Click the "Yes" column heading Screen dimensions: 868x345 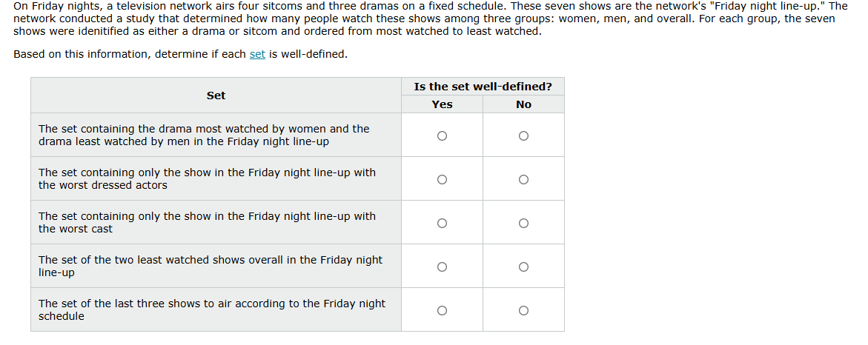pyautogui.click(x=442, y=104)
